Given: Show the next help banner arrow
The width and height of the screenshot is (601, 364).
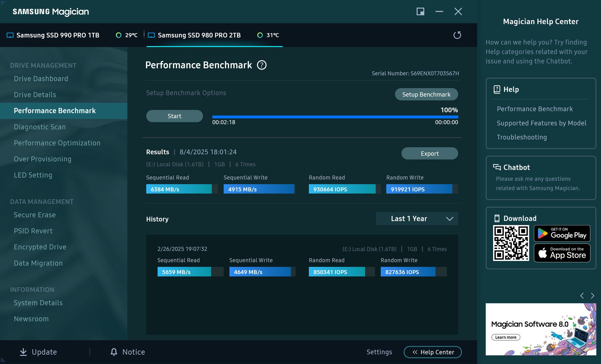Looking at the screenshot, I should tap(593, 296).
